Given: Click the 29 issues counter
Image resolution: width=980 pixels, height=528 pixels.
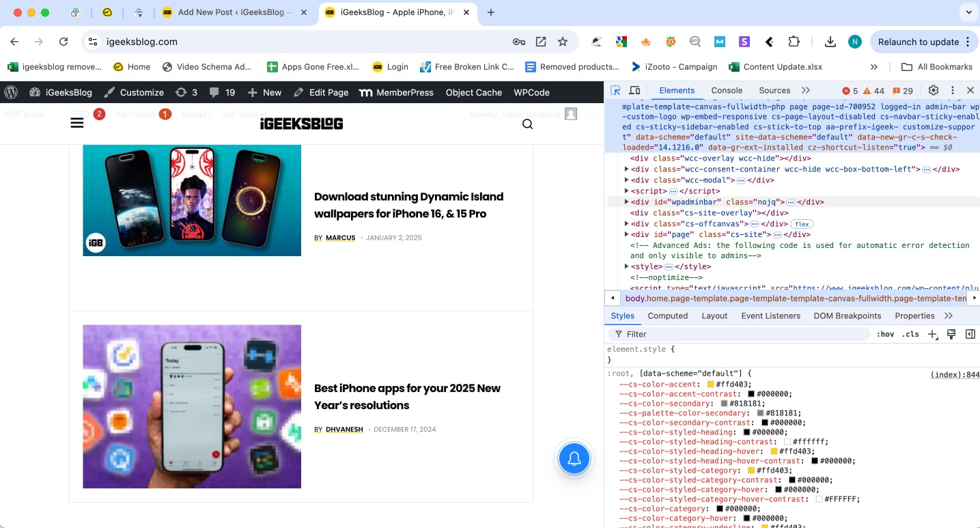Looking at the screenshot, I should [x=902, y=91].
